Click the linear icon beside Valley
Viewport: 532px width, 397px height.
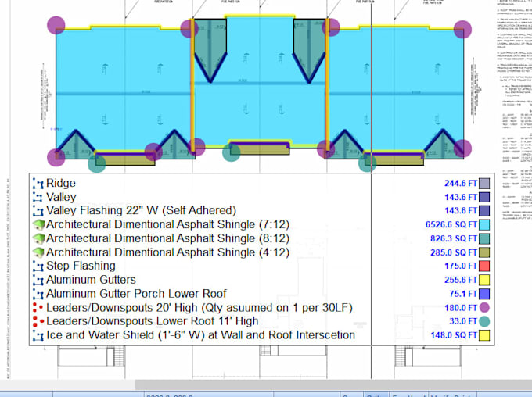[38, 197]
